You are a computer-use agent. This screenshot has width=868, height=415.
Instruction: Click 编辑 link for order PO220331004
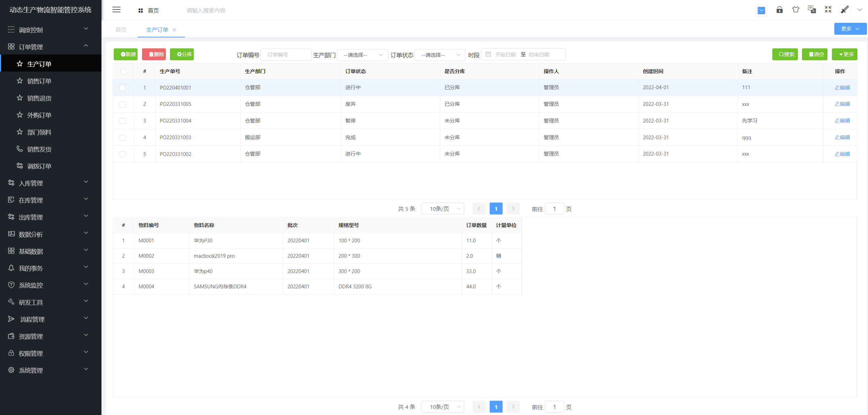tap(842, 121)
